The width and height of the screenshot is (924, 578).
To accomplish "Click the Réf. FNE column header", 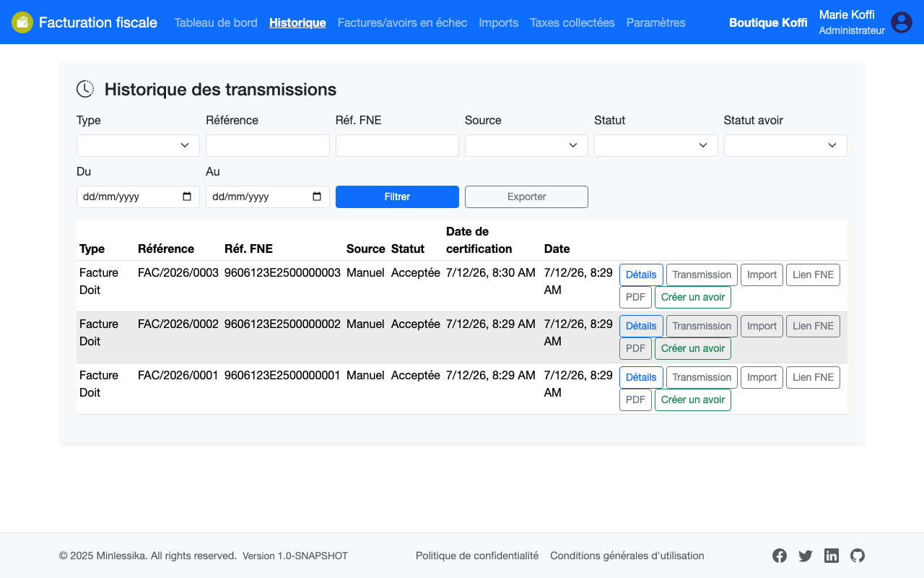I will 248,249.
